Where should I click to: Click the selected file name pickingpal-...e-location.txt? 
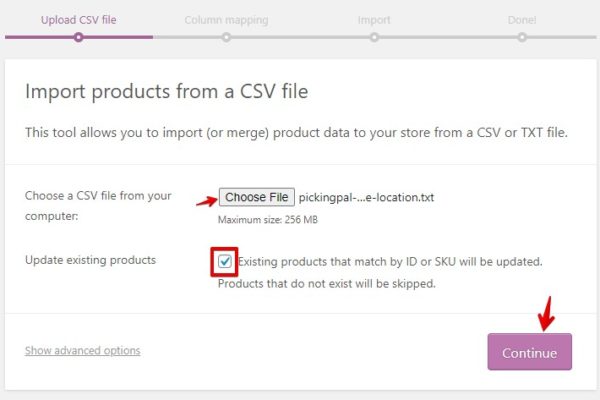coord(367,197)
